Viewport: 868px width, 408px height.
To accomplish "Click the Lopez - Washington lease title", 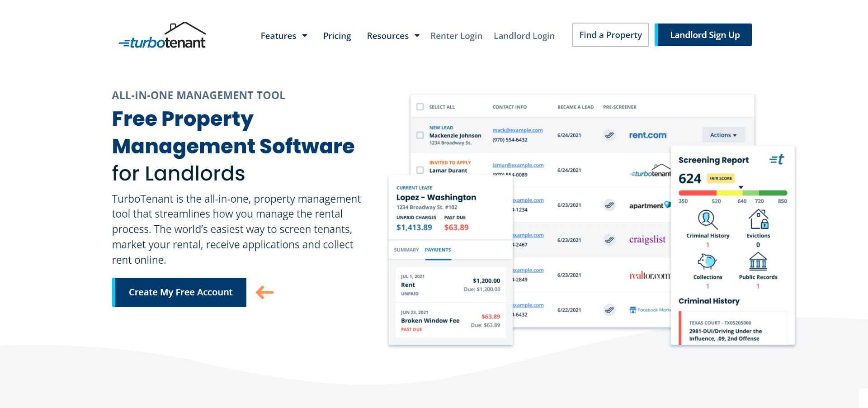I will click(x=436, y=197).
